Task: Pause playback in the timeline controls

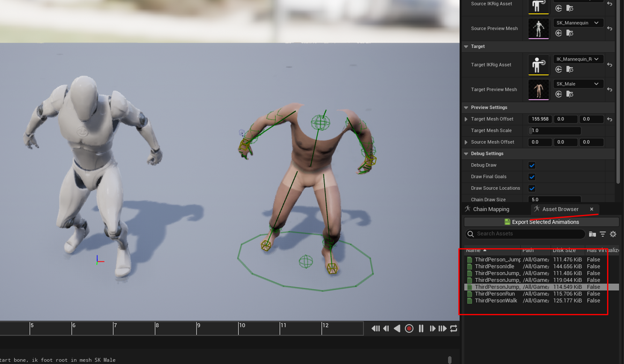Action: pos(421,328)
